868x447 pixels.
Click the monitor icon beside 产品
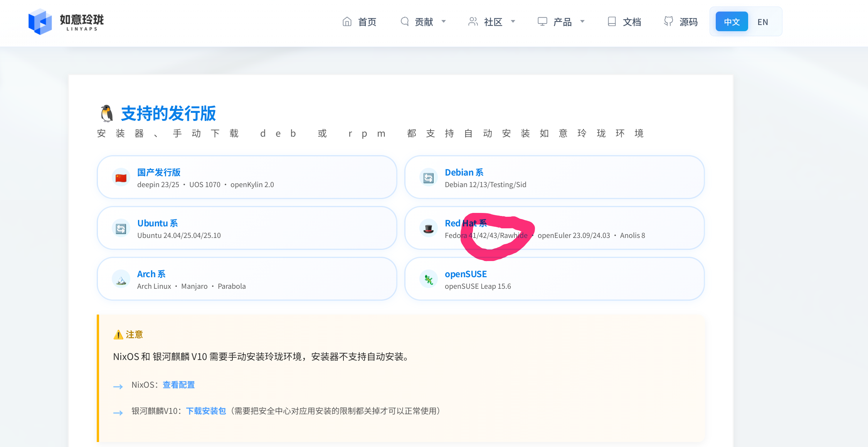pyautogui.click(x=542, y=22)
